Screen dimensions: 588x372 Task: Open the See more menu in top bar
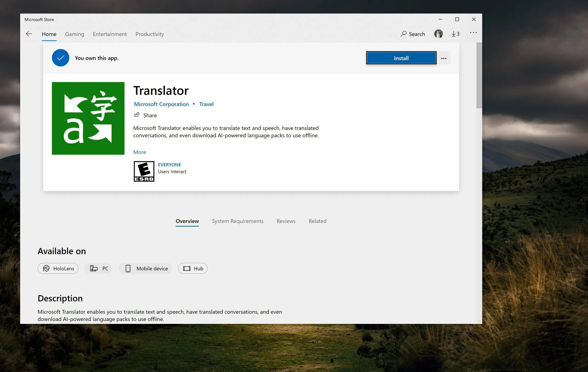(x=473, y=33)
